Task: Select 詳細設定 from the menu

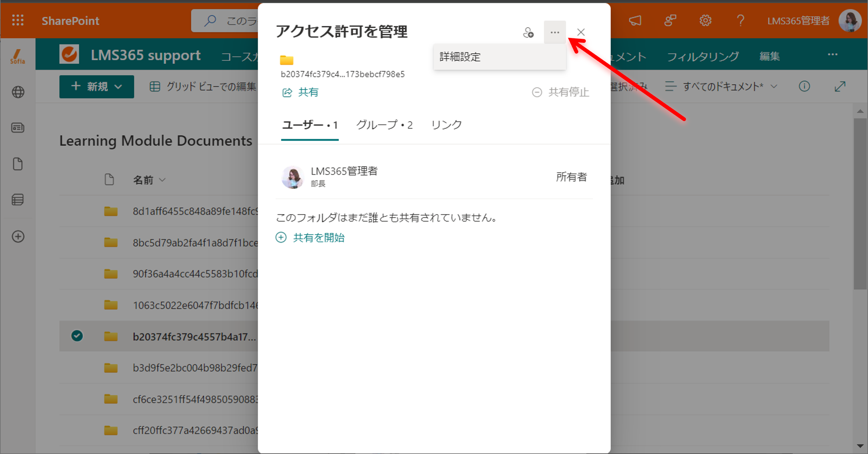Action: coord(500,57)
